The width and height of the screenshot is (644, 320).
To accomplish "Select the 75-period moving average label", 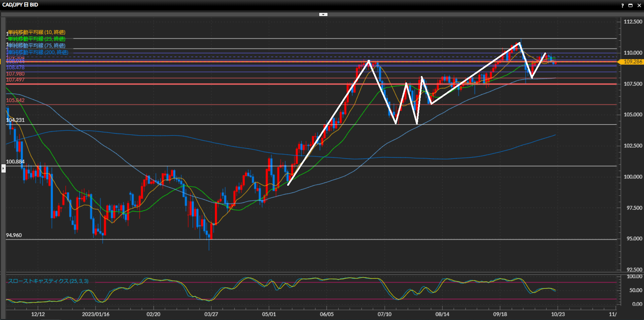I will coord(37,46).
